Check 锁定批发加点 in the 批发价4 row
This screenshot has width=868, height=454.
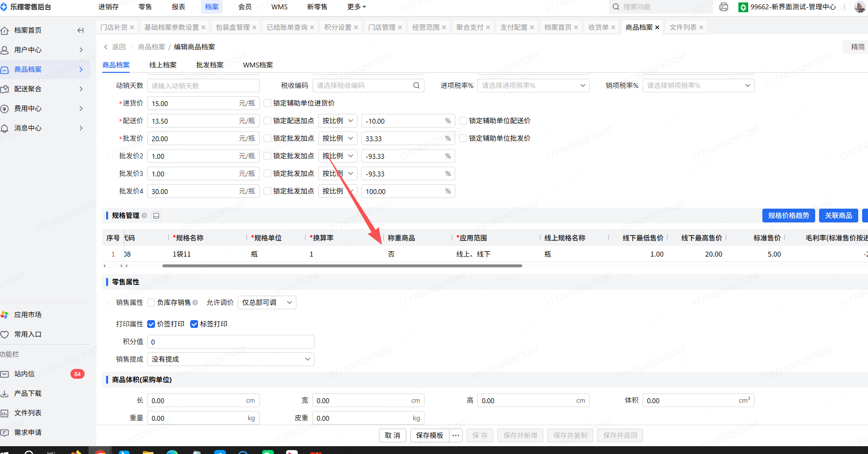[x=267, y=191]
